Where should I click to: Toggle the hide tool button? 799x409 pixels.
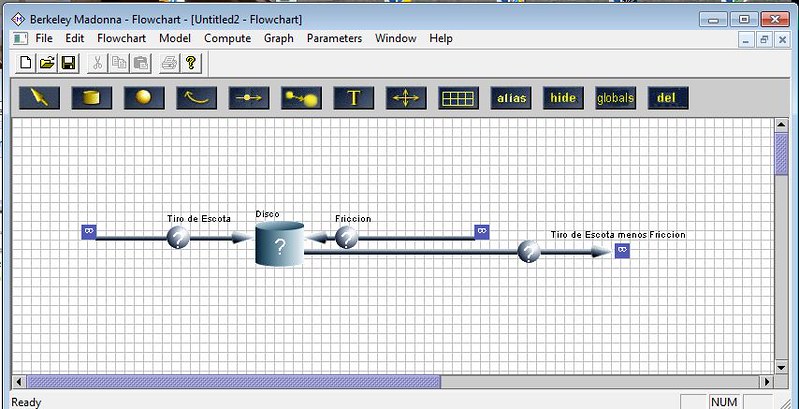coord(563,98)
